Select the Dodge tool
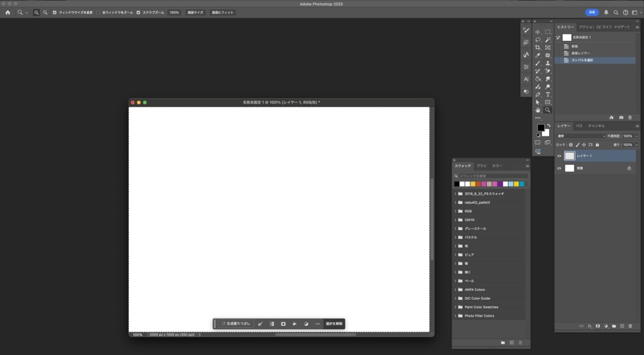 click(548, 87)
